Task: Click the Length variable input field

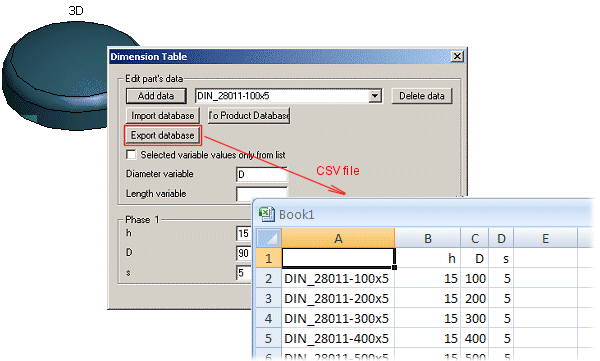Action: (262, 194)
